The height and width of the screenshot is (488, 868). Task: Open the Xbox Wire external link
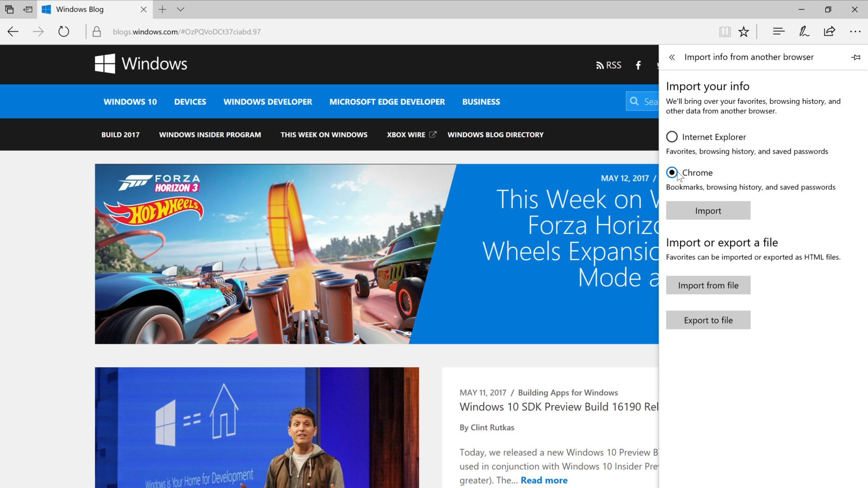411,135
